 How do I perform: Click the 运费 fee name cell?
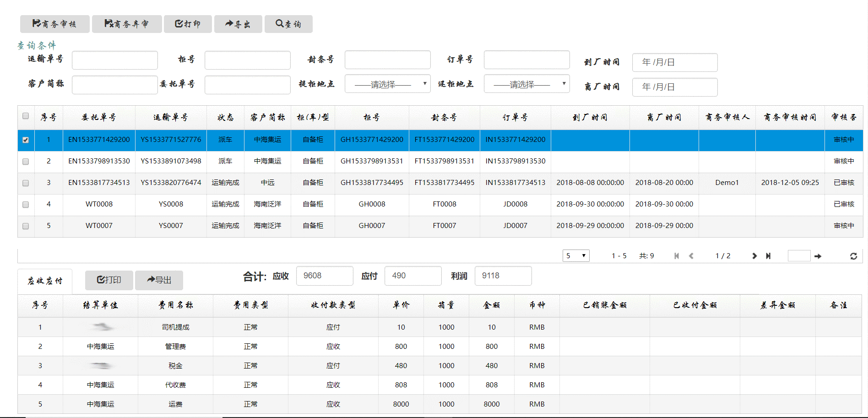(x=175, y=404)
